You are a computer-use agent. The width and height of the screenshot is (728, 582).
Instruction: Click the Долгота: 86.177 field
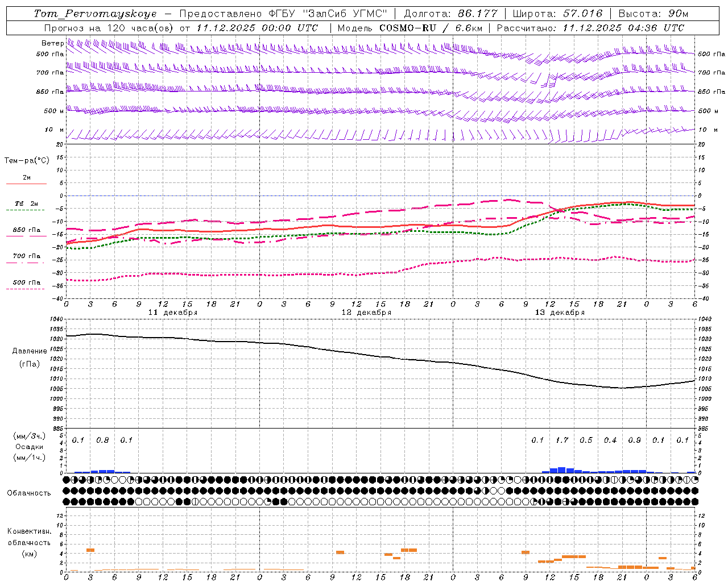pos(450,14)
